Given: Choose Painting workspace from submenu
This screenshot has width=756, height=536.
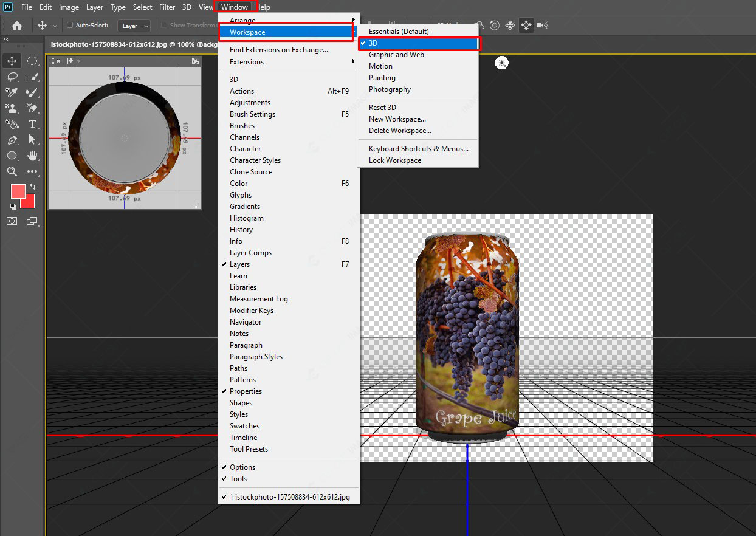Looking at the screenshot, I should (382, 78).
